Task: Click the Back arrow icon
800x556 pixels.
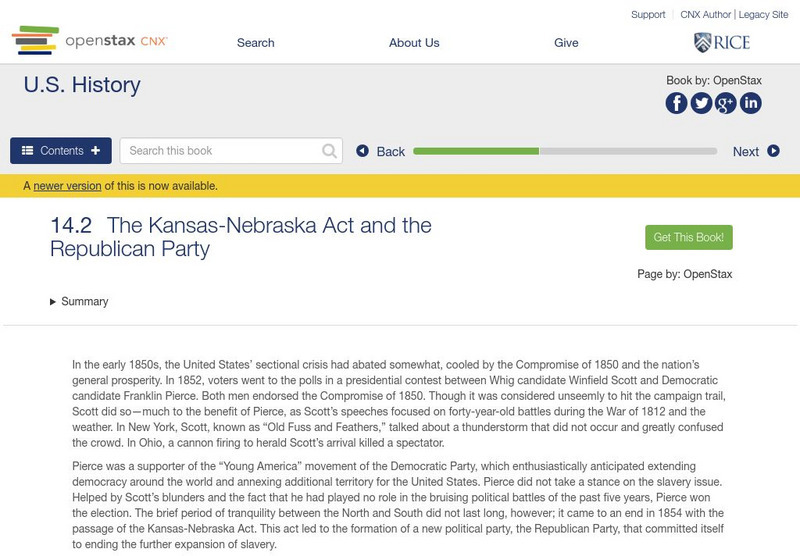Action: (x=363, y=151)
